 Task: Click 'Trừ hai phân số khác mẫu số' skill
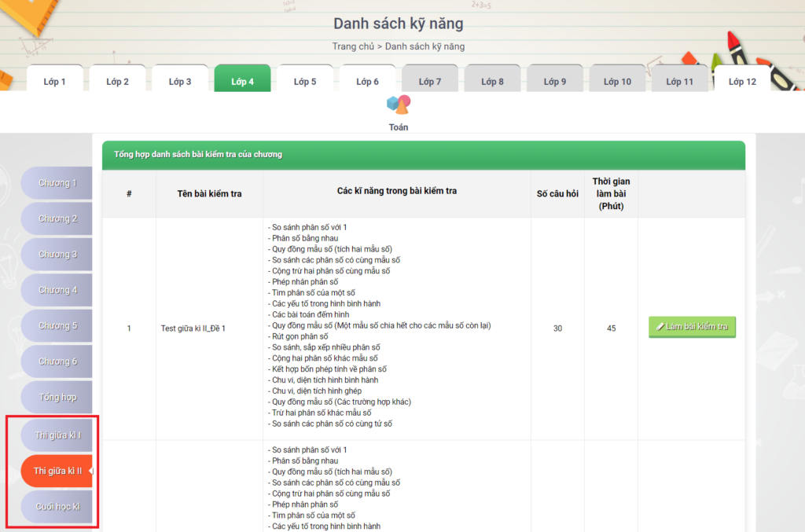click(x=320, y=413)
